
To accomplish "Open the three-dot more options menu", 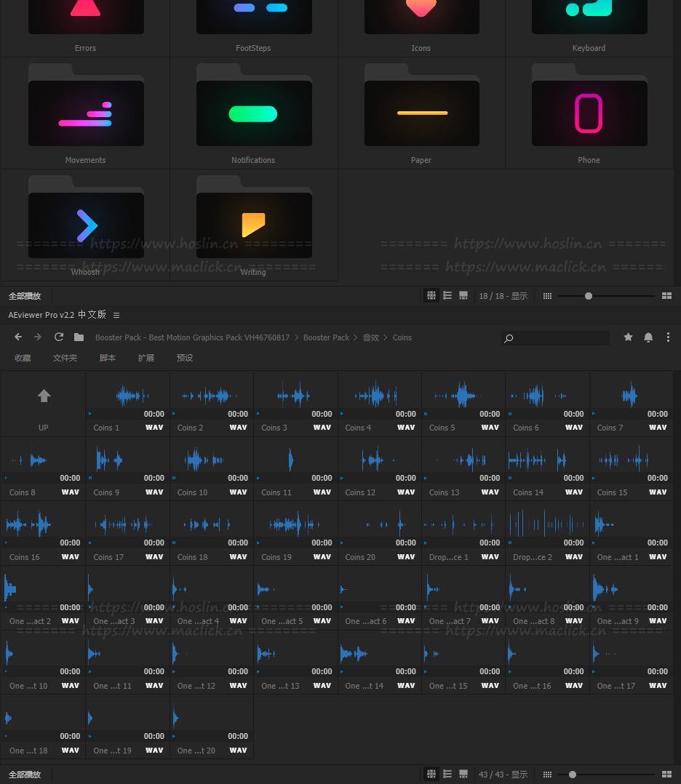I will [x=668, y=337].
